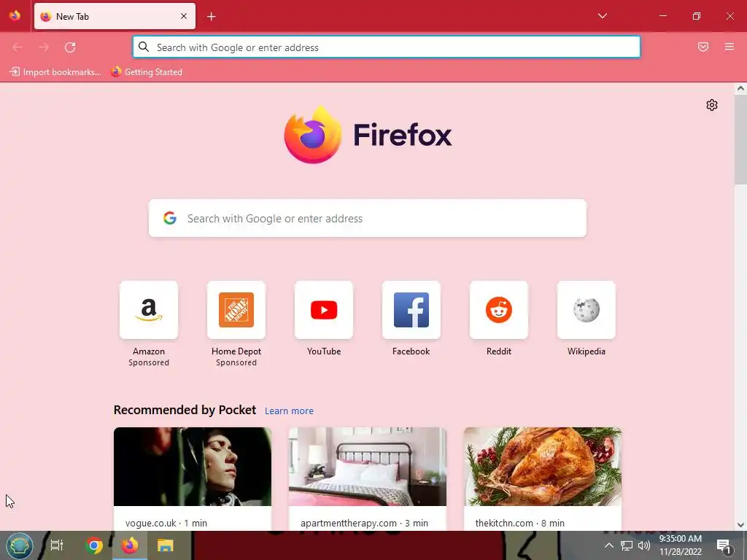
Task: Restore down the Firefox window
Action: pyautogui.click(x=697, y=16)
